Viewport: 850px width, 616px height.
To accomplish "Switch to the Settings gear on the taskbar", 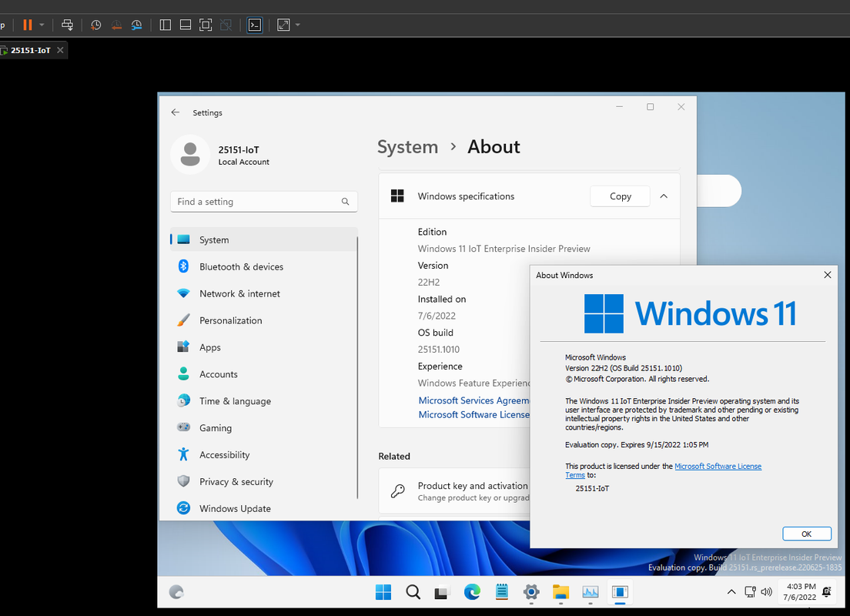I will (531, 592).
